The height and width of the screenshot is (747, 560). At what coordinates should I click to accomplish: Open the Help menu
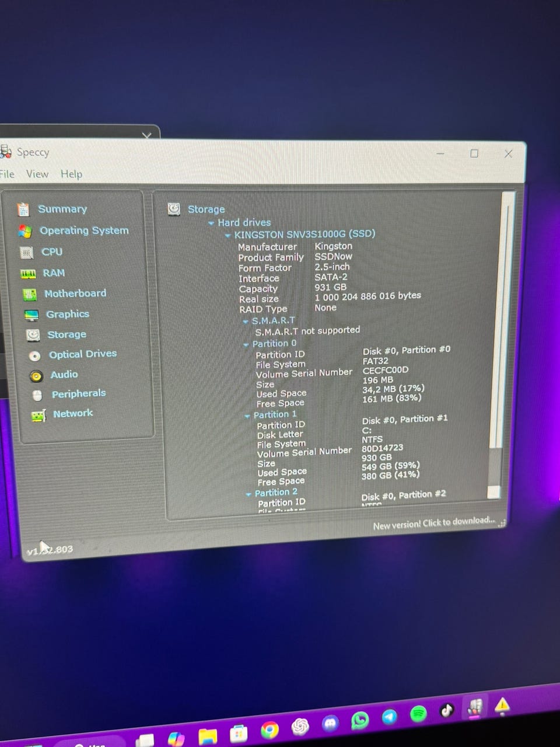pyautogui.click(x=71, y=174)
